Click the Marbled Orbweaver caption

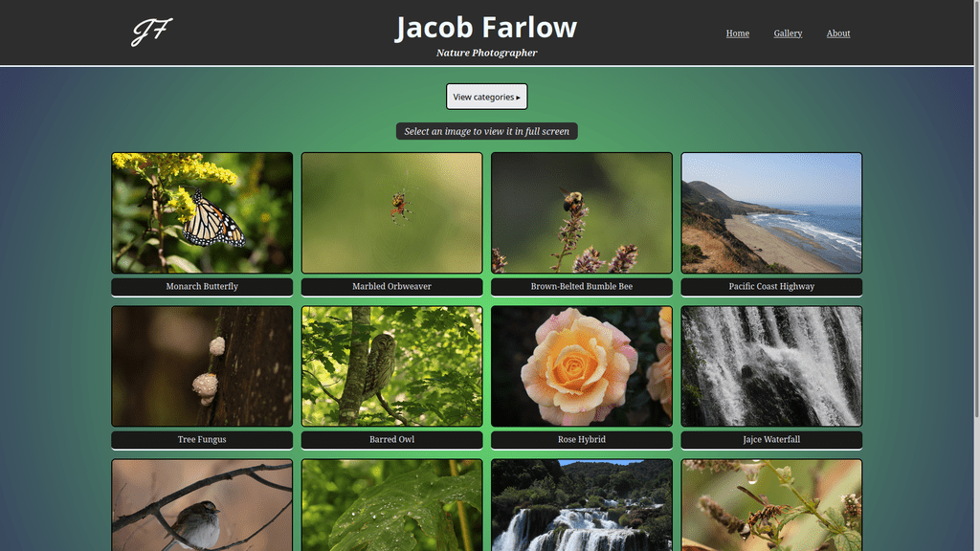(x=391, y=287)
